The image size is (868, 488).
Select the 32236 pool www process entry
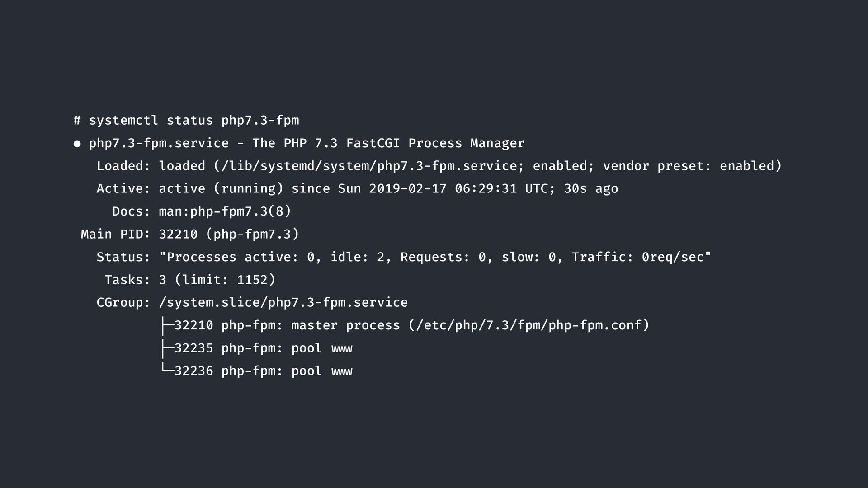pos(263,371)
